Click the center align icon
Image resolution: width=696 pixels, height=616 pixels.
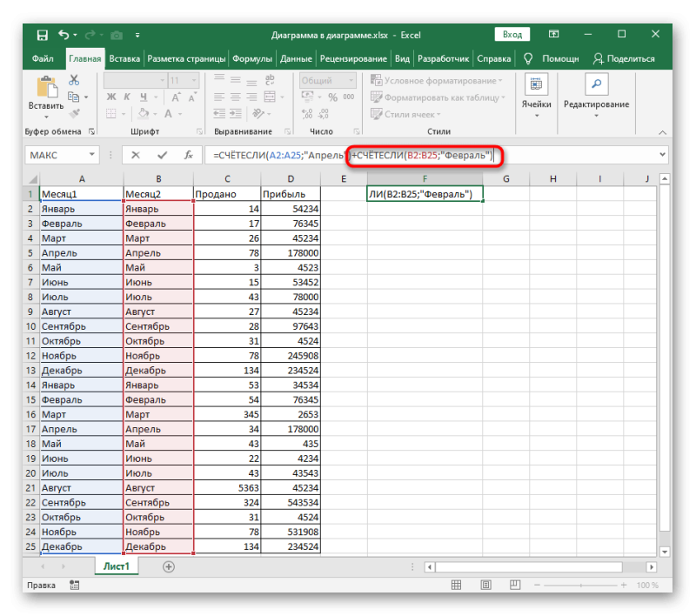click(x=235, y=97)
